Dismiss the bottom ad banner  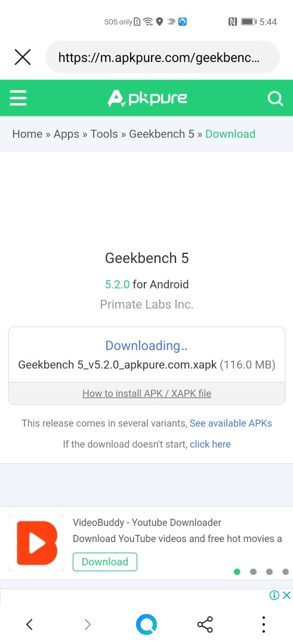point(287,595)
